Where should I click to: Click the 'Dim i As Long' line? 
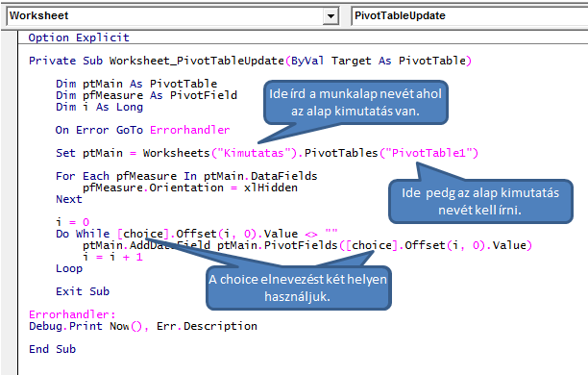point(99,107)
